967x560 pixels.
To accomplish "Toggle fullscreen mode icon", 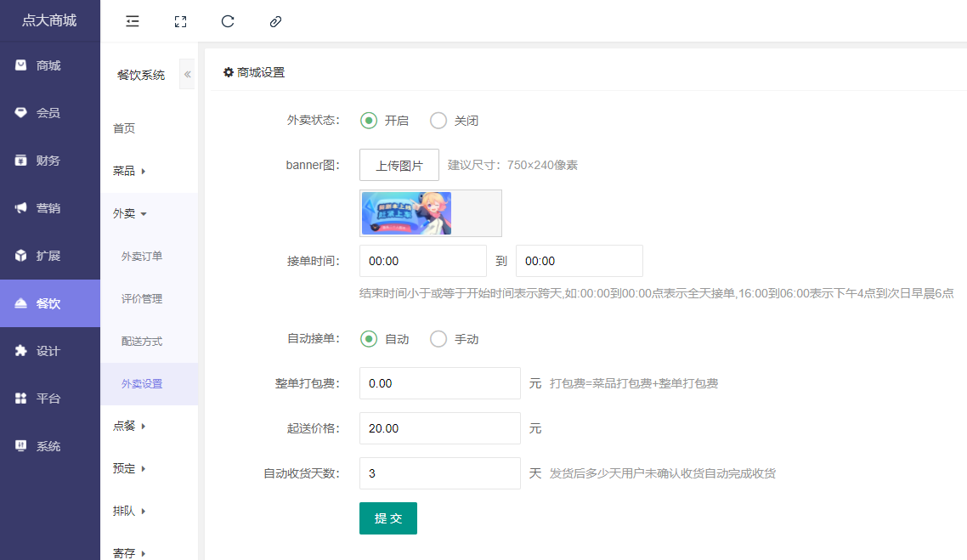I will pos(180,21).
